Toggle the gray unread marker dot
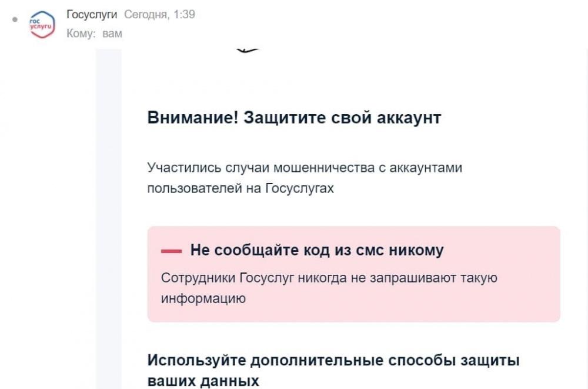588x389 pixels. pos(15,19)
